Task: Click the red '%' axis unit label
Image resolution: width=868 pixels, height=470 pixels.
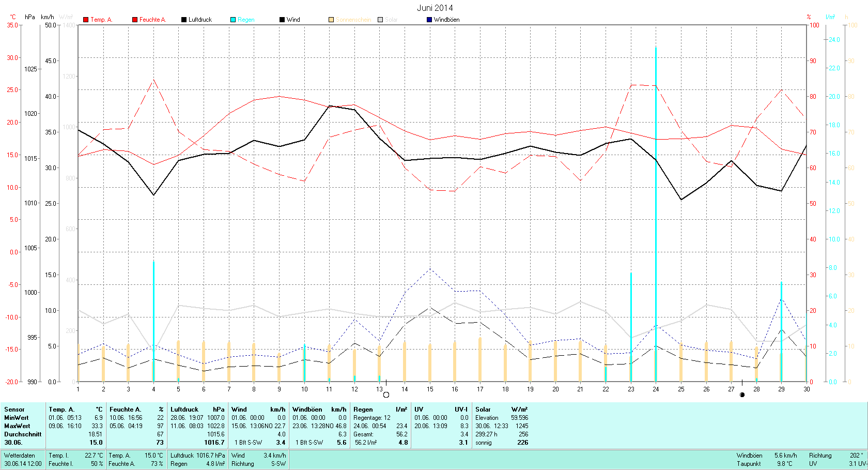Action: [809, 17]
